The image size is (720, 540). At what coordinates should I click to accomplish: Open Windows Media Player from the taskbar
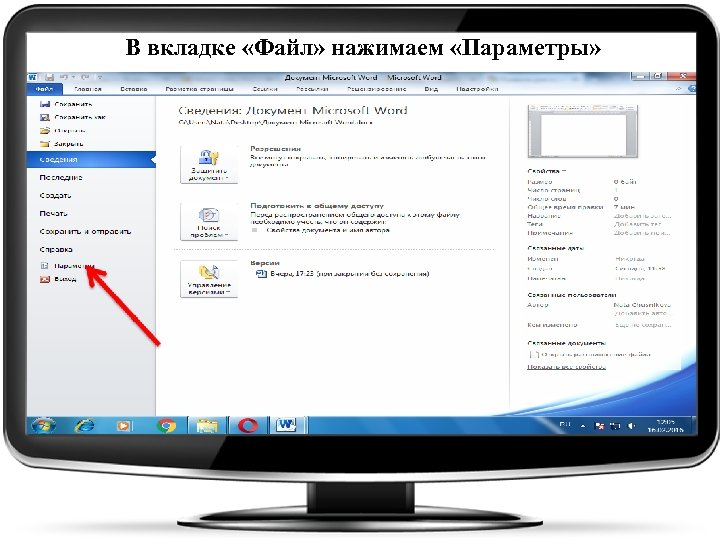pyautogui.click(x=124, y=426)
